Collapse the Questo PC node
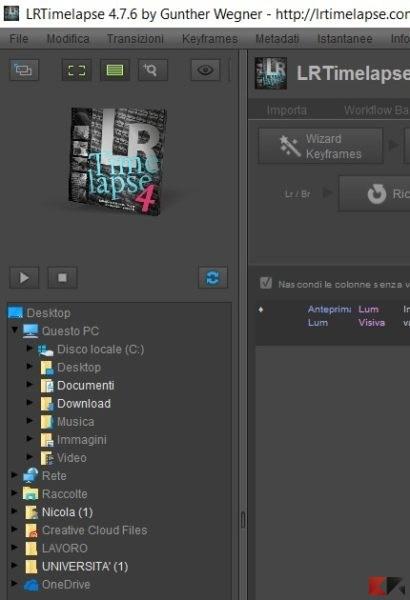 (15, 329)
